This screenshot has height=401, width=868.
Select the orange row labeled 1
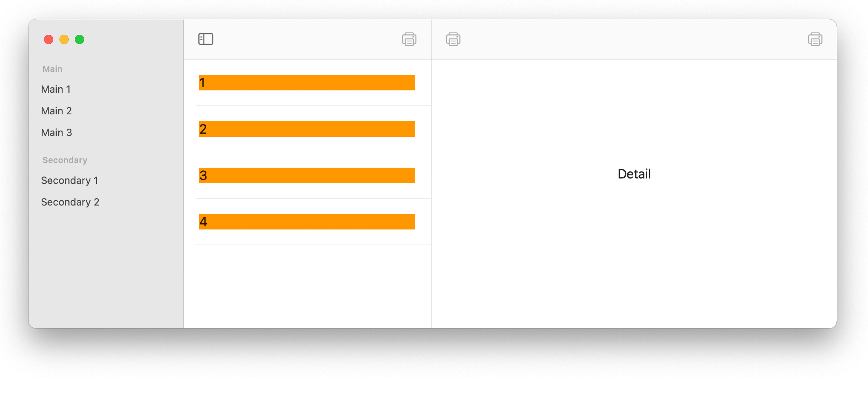click(307, 83)
